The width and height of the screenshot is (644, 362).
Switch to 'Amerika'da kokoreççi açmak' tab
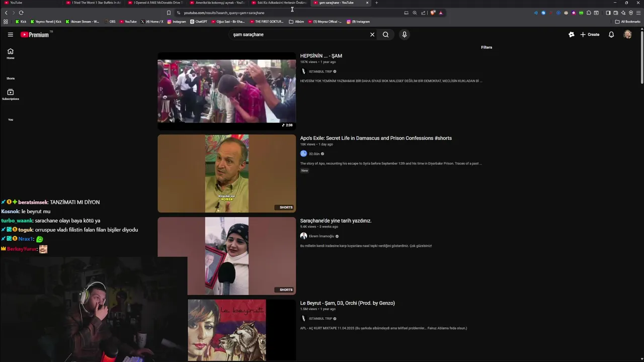[217, 3]
